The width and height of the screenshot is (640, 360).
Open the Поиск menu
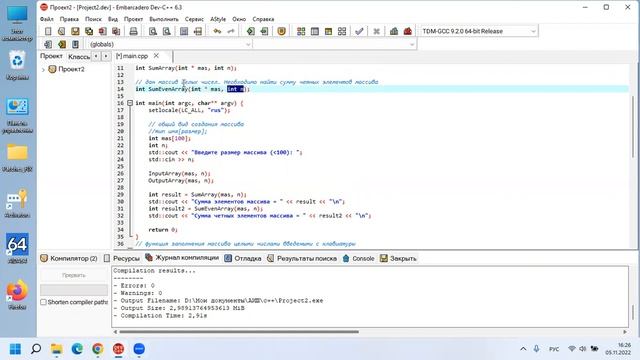pos(93,19)
